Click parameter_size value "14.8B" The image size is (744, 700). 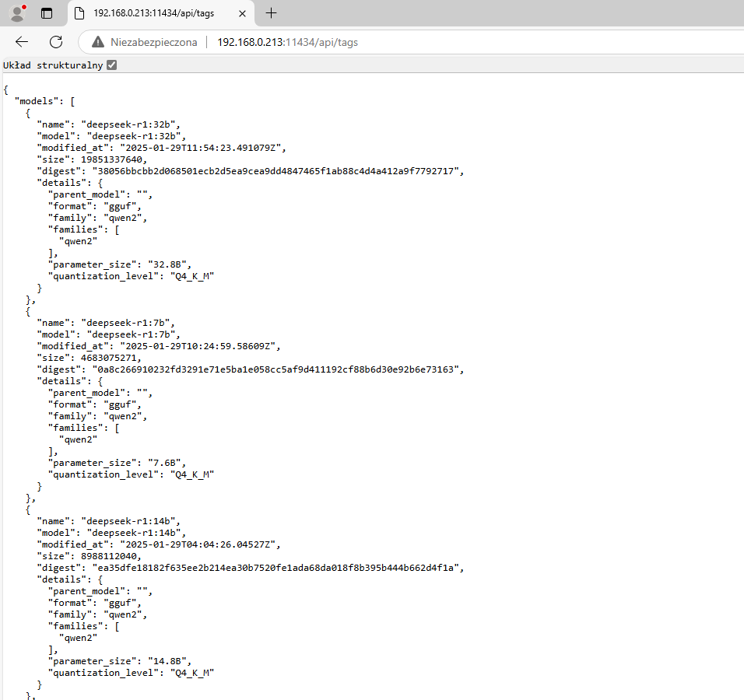[167, 660]
